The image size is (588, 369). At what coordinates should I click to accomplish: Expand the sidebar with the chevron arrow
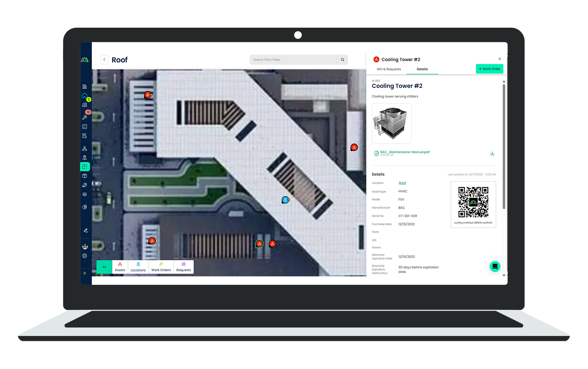coord(85,273)
